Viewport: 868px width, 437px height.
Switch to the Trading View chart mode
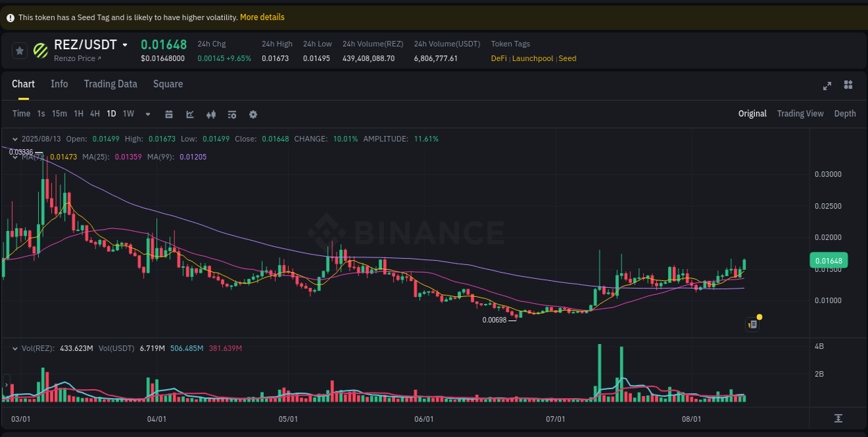(800, 113)
